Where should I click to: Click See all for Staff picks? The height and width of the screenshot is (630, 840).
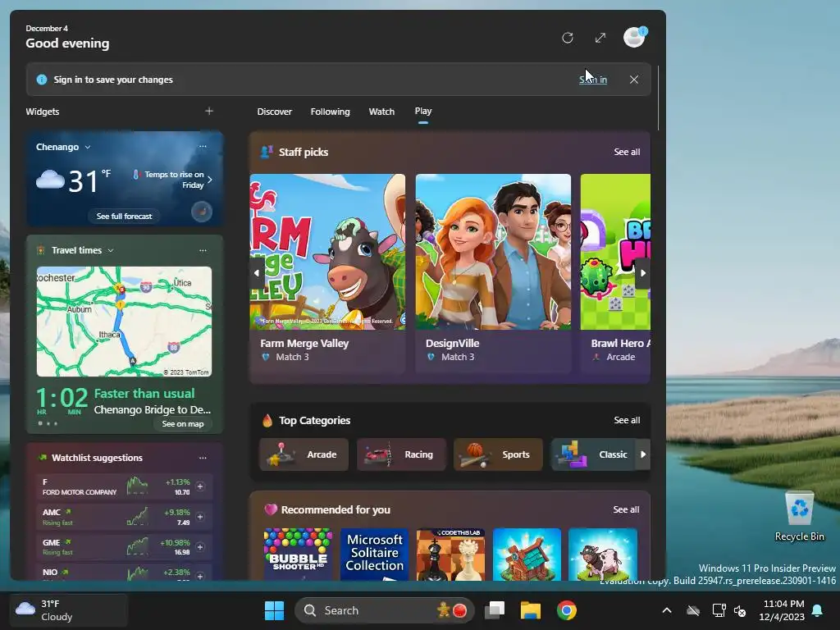[627, 152]
